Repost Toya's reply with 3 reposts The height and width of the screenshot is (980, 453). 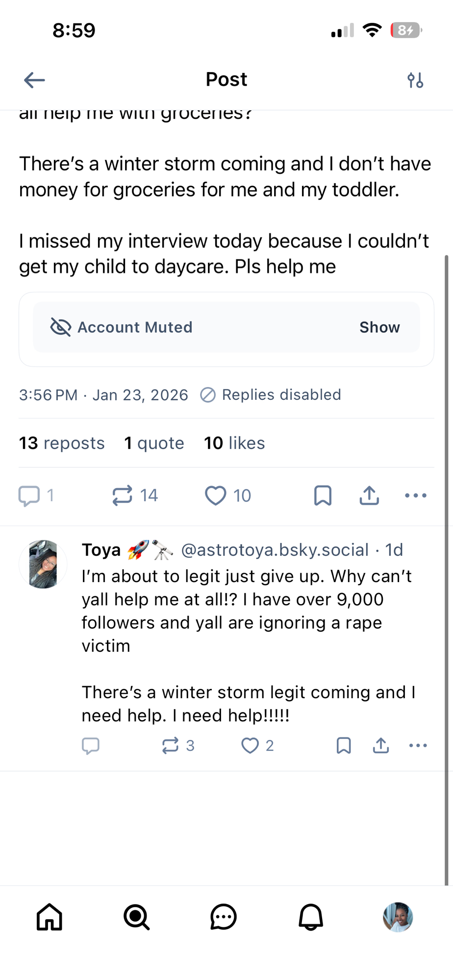[171, 745]
